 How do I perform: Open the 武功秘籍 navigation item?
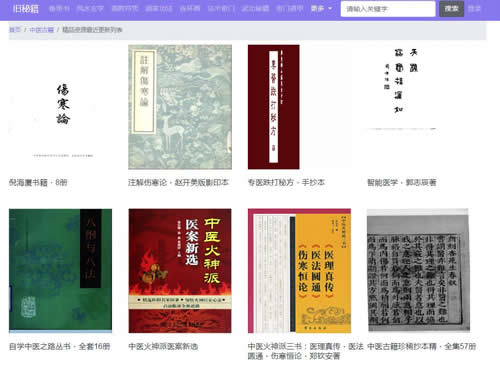coord(255,9)
